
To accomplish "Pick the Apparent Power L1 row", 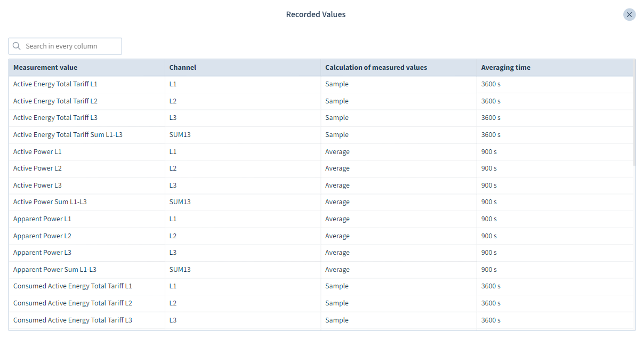I will pyautogui.click(x=42, y=219).
